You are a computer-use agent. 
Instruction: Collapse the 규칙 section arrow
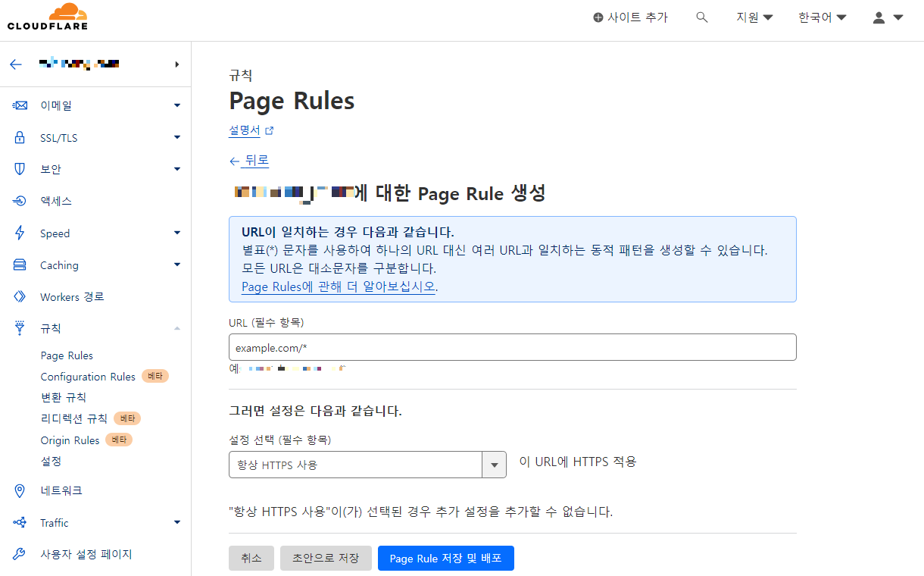[x=177, y=328]
